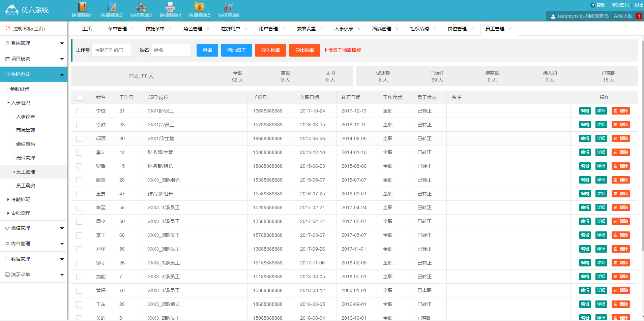The height and width of the screenshot is (321, 644).
Task: Click the 项目模块 icon in sidebar
Action: click(7, 59)
